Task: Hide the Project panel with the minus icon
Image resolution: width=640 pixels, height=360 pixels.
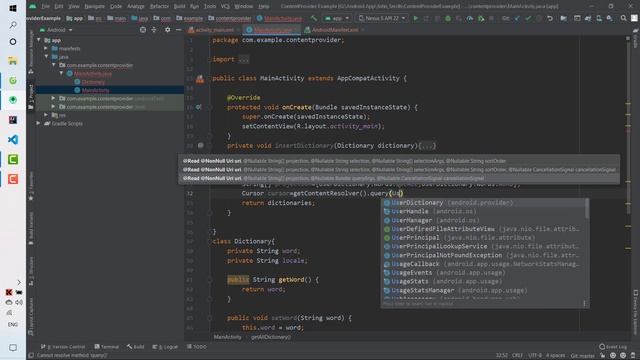Action: point(178,30)
